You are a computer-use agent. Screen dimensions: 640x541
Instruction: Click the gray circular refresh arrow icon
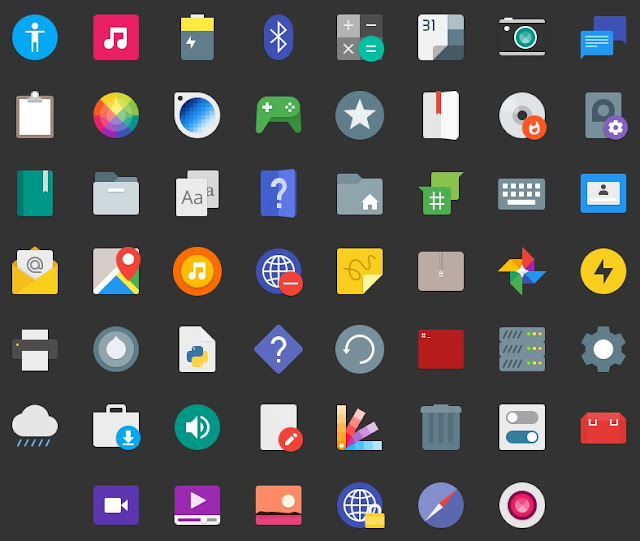pos(360,349)
